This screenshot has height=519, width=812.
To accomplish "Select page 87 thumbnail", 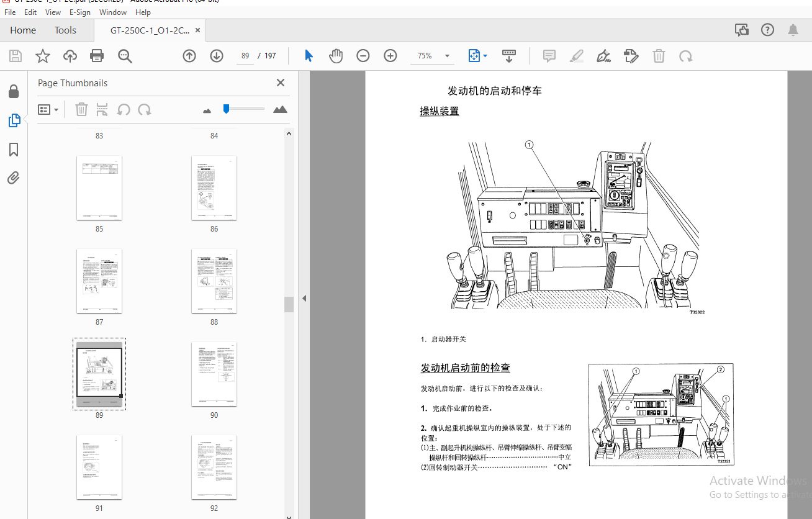I will [x=99, y=281].
